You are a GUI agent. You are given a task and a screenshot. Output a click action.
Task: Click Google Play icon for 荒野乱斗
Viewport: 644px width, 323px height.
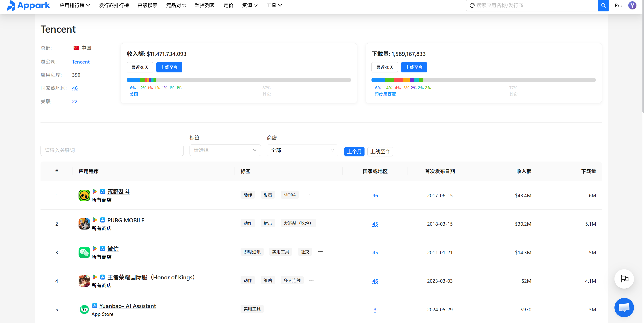[x=95, y=191]
